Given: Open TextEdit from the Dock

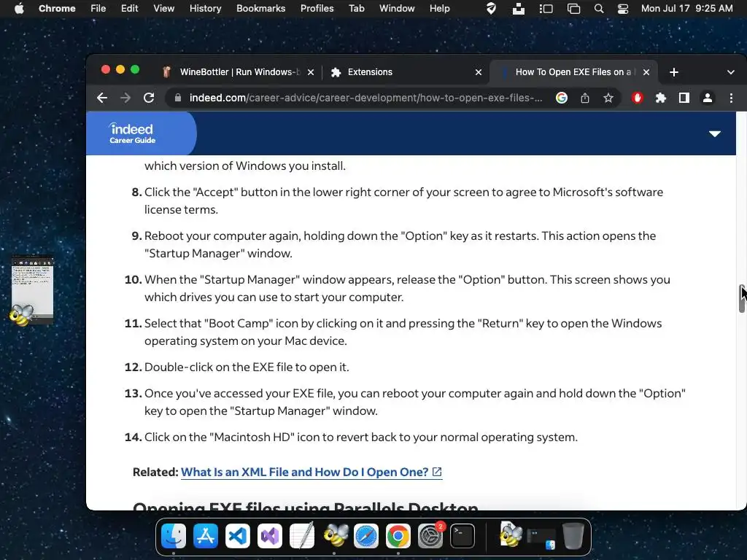Looking at the screenshot, I should pos(302,536).
